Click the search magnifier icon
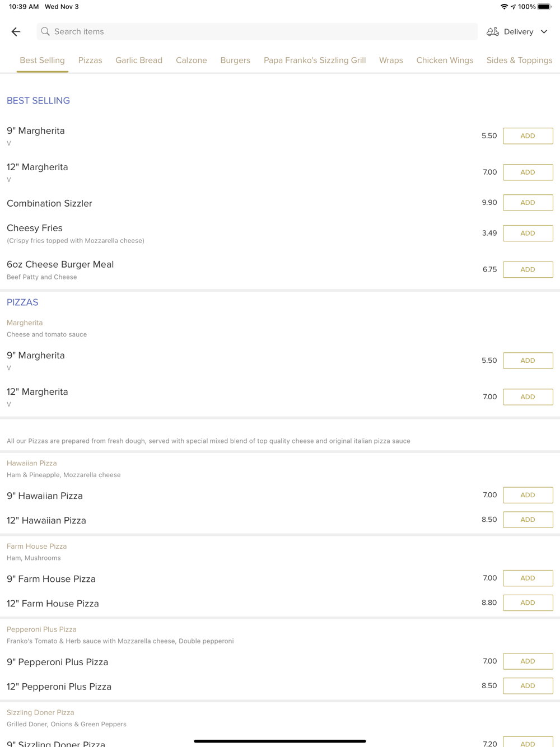Viewport: 560px width, 747px height. click(x=45, y=32)
